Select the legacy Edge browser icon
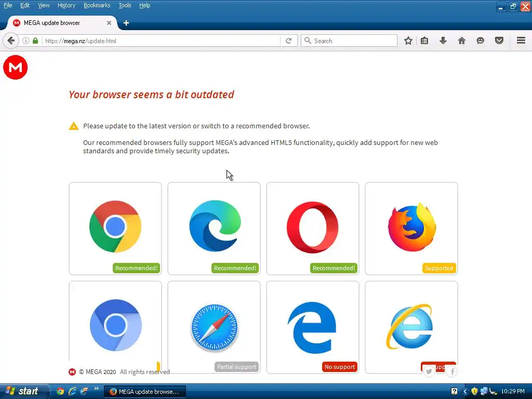532x399 pixels. [x=312, y=327]
